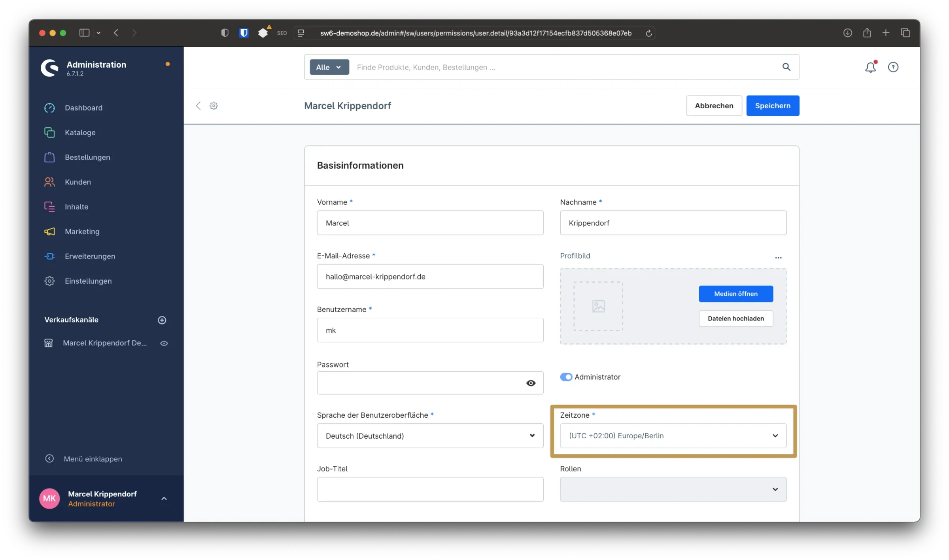Select the Marketing megaphone icon
The image size is (949, 560).
(x=49, y=231)
